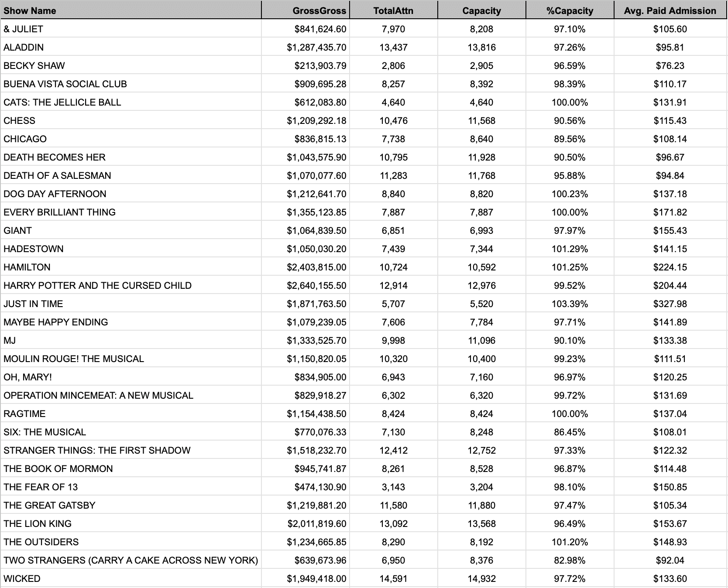Click the BECKY SHAW gross cell $213,903.79
Viewport: 728px width, 588px height.
320,65
